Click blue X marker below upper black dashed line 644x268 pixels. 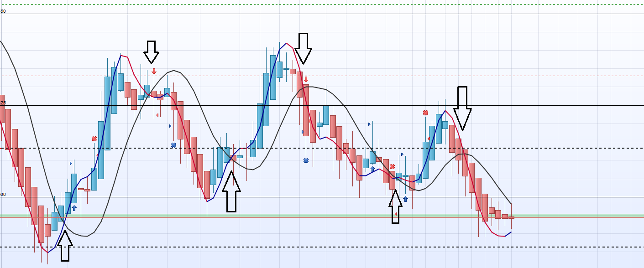pyautogui.click(x=306, y=160)
